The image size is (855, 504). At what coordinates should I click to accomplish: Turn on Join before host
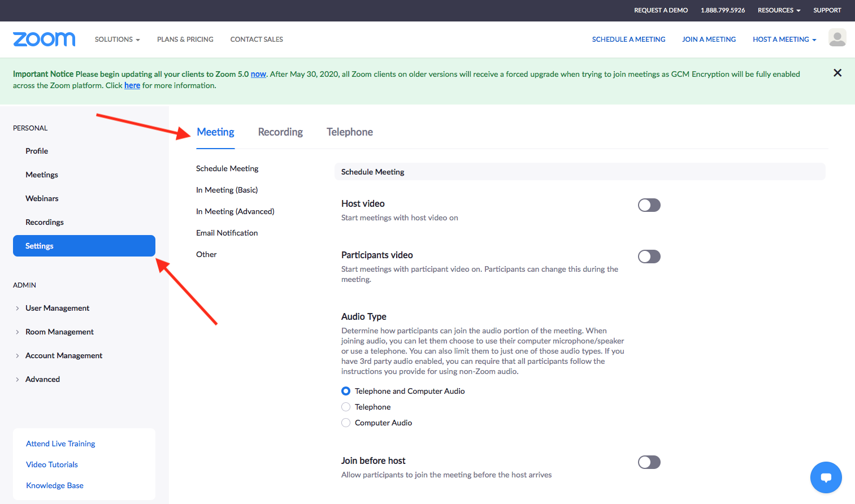(x=649, y=462)
